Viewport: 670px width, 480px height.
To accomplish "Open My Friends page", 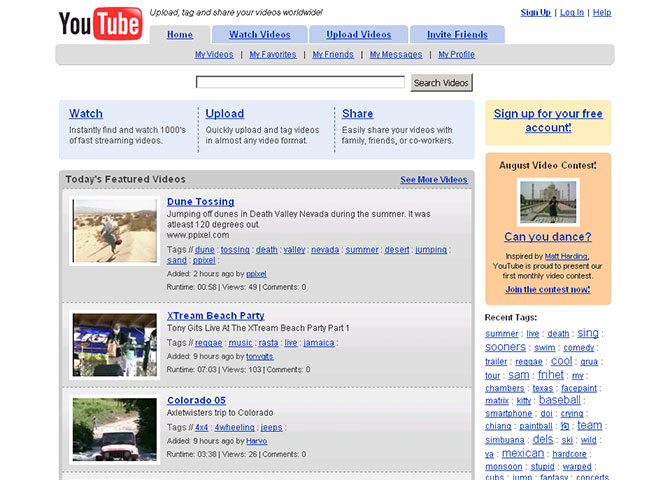I will [333, 55].
